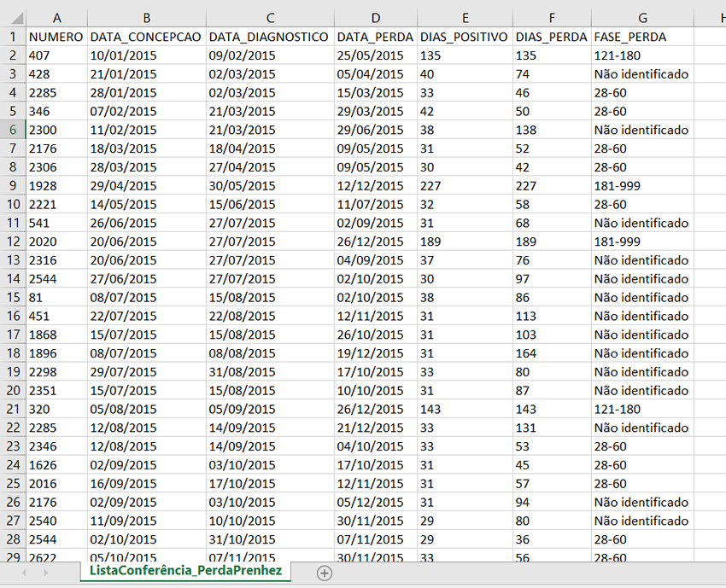Click the DIAS_POSITIVO header cell
This screenshot has height=588, width=726.
click(x=465, y=37)
